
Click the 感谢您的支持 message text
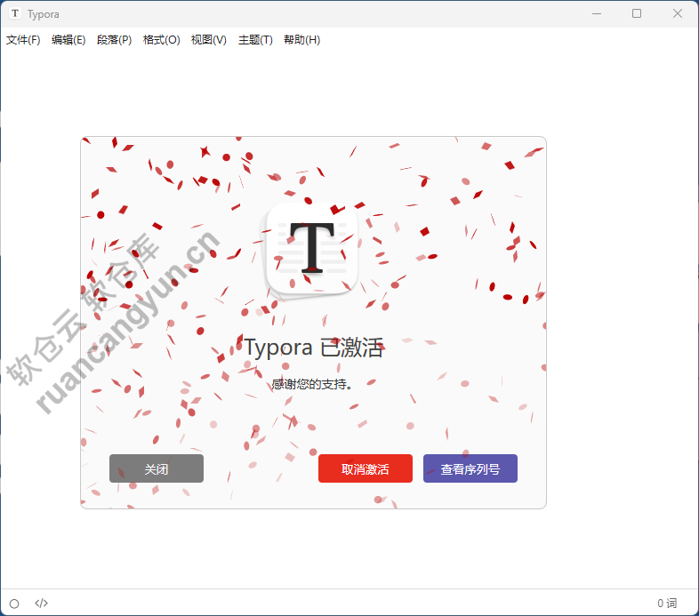click(313, 385)
